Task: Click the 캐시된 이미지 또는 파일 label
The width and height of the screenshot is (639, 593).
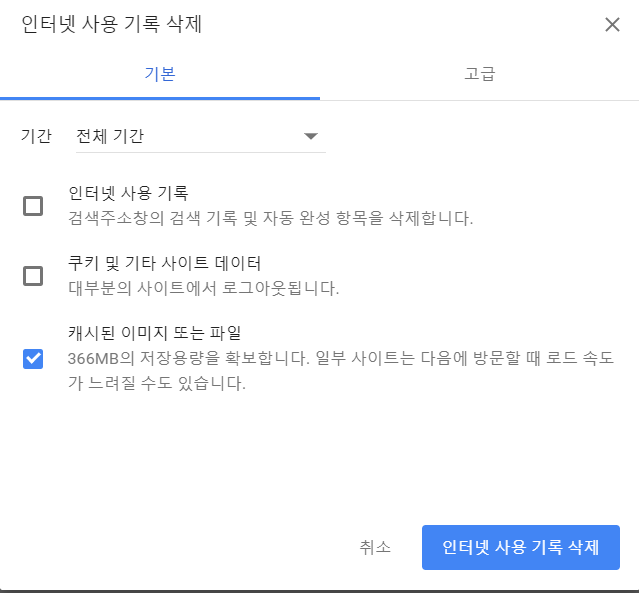Action: click(x=154, y=333)
